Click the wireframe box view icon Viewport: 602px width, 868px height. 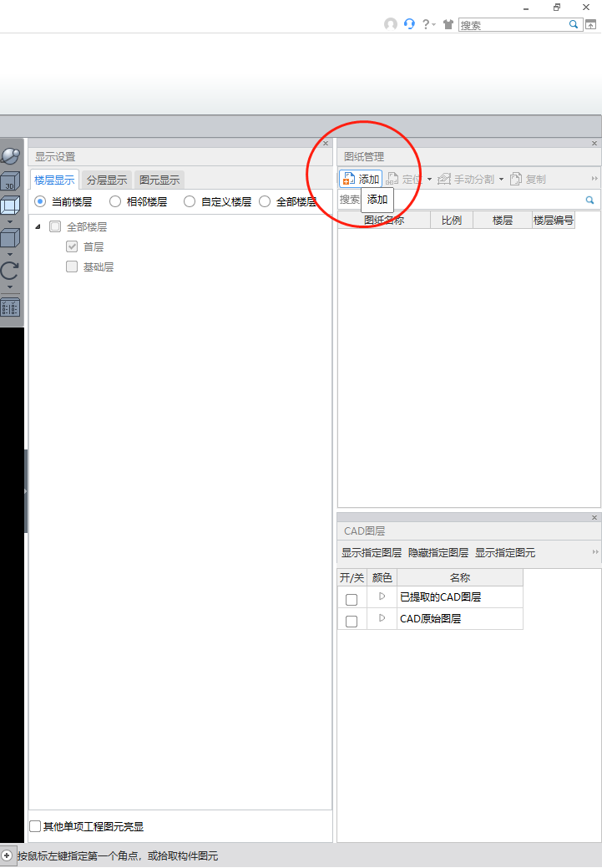[10, 206]
